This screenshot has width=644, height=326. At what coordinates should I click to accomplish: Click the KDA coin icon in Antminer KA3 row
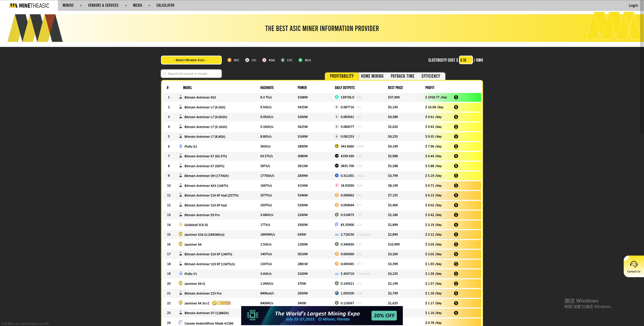(337, 185)
